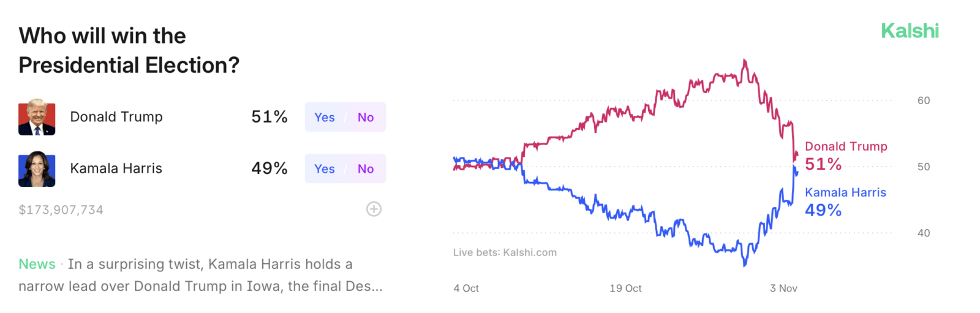Click the 3 Nov date on chart axis
The image size is (980, 313).
(783, 288)
